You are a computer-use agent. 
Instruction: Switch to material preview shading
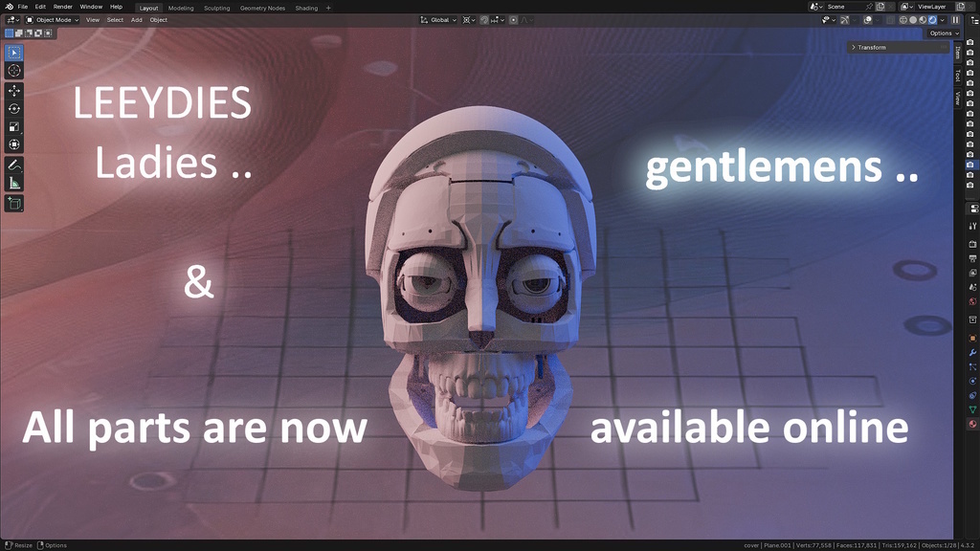coord(923,20)
